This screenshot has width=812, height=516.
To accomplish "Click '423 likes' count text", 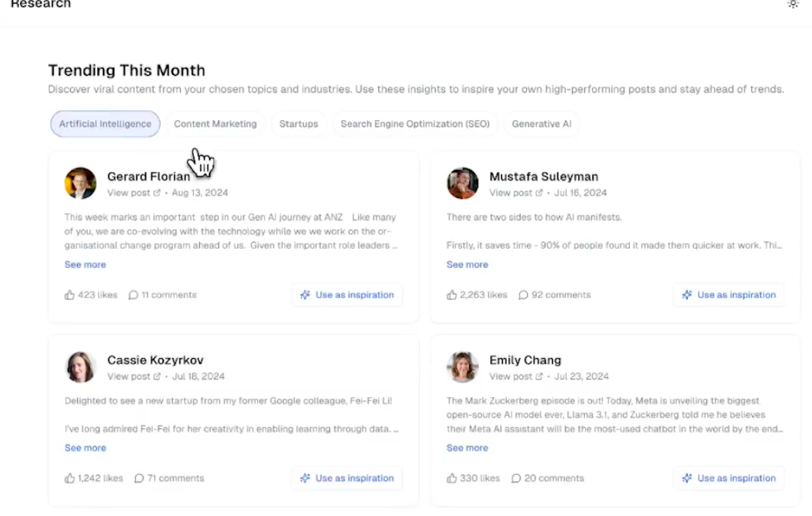I will [97, 294].
